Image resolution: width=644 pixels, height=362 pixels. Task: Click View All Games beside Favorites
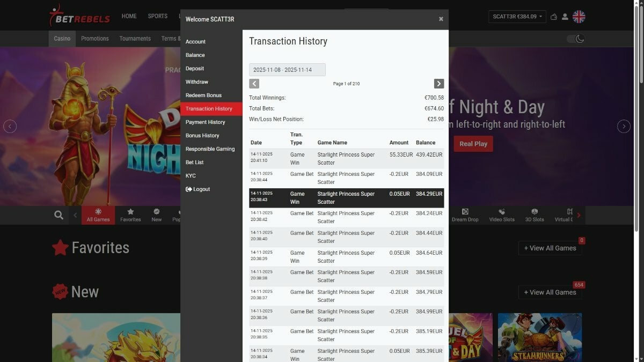550,248
